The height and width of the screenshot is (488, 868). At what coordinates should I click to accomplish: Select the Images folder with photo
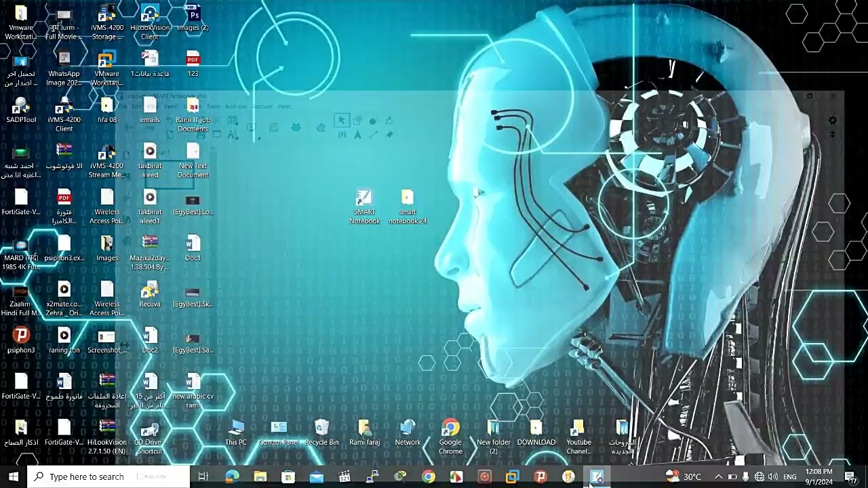click(x=107, y=249)
